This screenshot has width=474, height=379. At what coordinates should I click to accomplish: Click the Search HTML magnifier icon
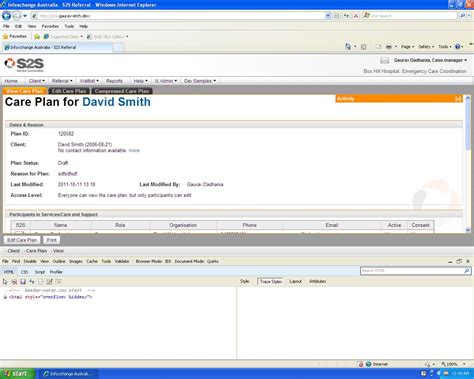(467, 271)
